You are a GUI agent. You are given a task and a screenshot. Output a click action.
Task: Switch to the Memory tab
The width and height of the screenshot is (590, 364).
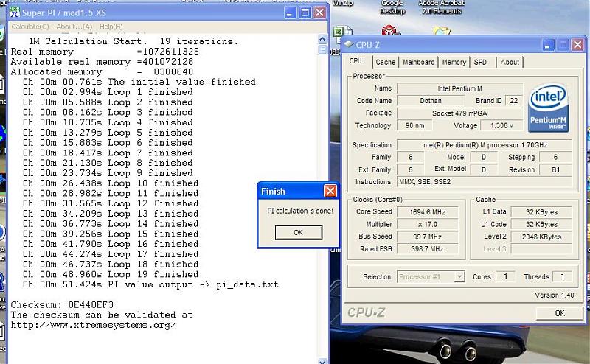coord(454,63)
